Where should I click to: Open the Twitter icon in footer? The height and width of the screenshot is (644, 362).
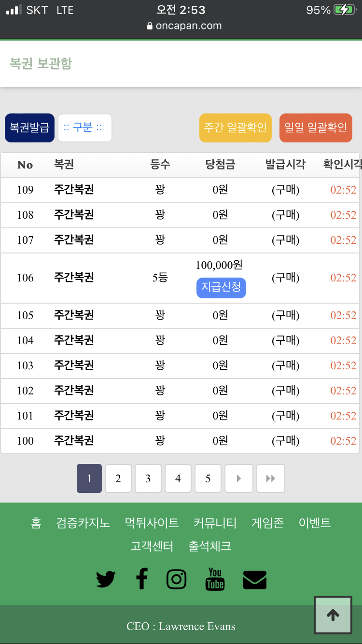coord(106,579)
